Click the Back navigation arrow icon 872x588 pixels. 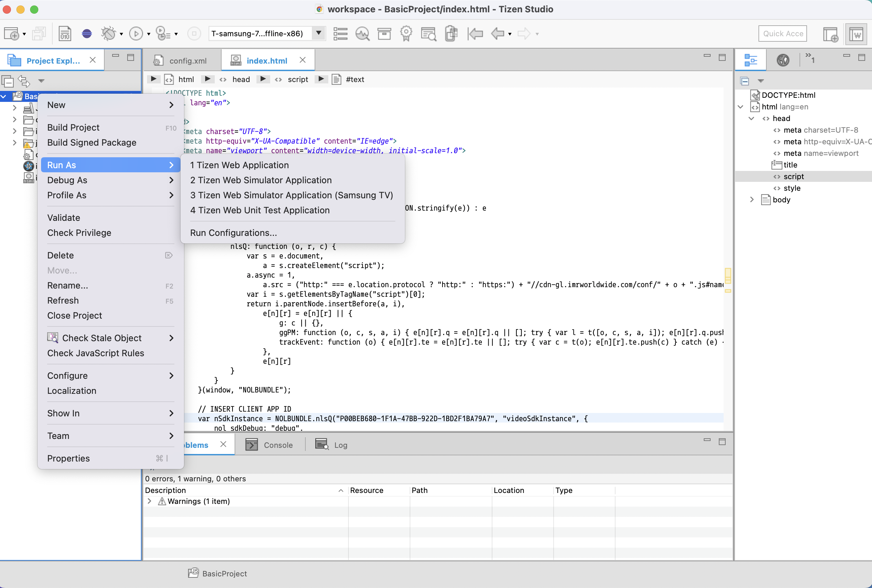pyautogui.click(x=498, y=34)
